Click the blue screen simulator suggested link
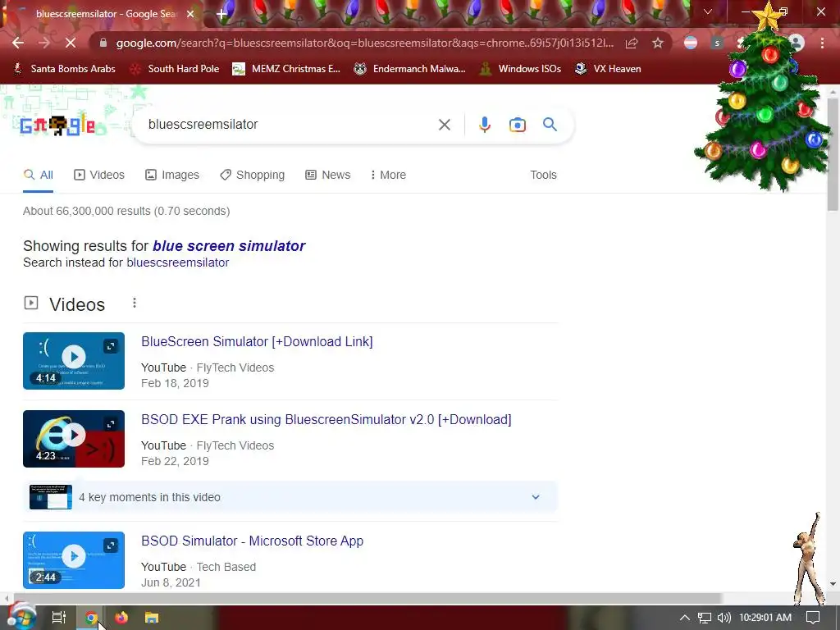Image resolution: width=840 pixels, height=630 pixels. [x=229, y=246]
